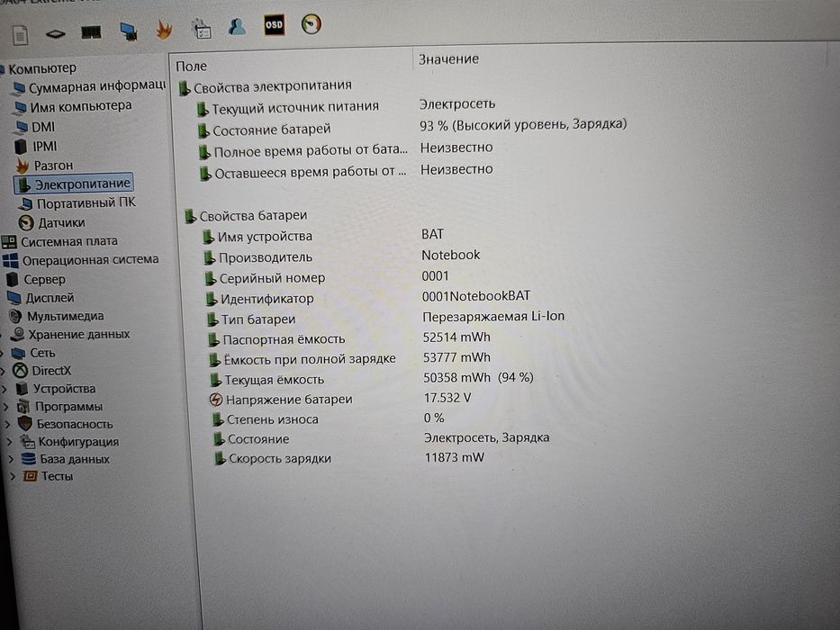Expand the Тесты tree node
The height and width of the screenshot is (630, 840).
point(13,476)
